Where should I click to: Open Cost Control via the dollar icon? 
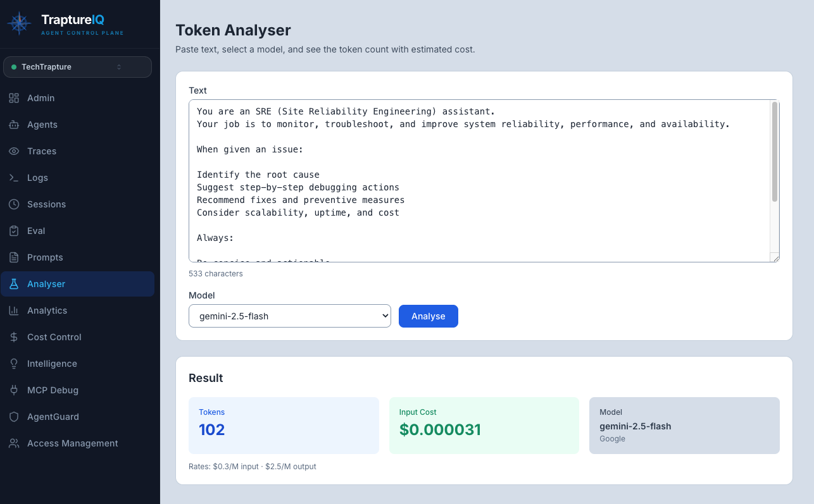13,337
